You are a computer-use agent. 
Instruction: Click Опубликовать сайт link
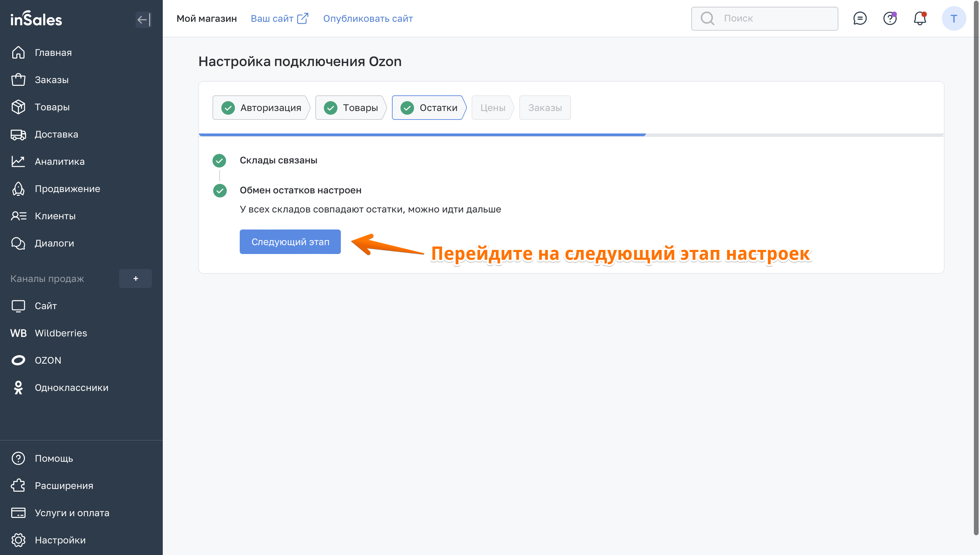[x=368, y=18]
